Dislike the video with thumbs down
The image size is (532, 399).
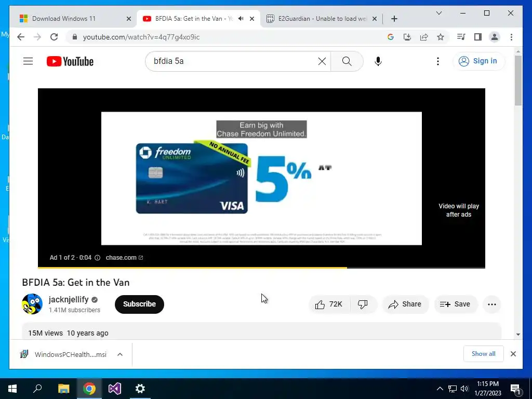pos(363,304)
